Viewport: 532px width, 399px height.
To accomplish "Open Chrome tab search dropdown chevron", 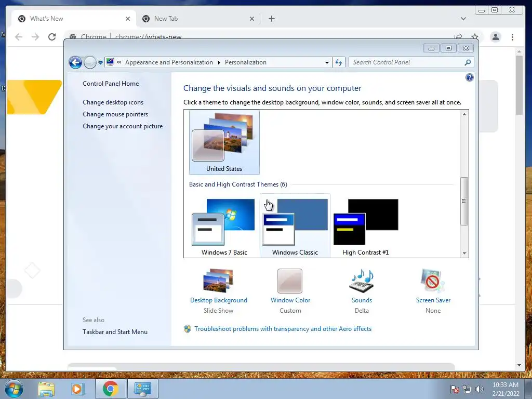I will coord(463,19).
